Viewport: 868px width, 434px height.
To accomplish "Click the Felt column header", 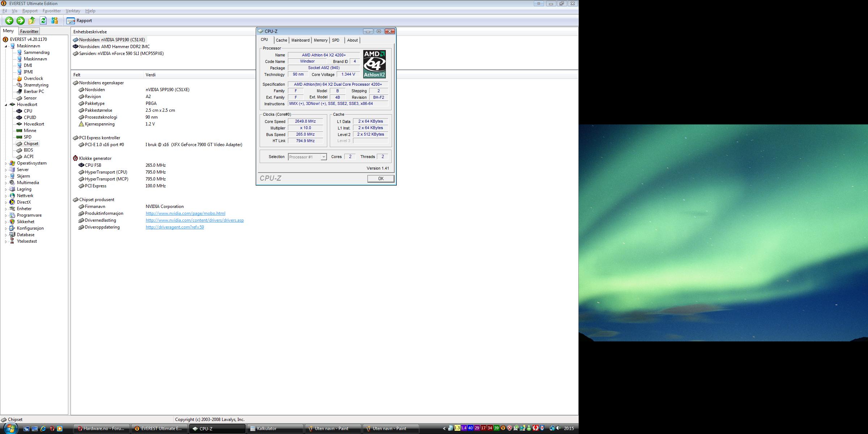I will [x=107, y=75].
